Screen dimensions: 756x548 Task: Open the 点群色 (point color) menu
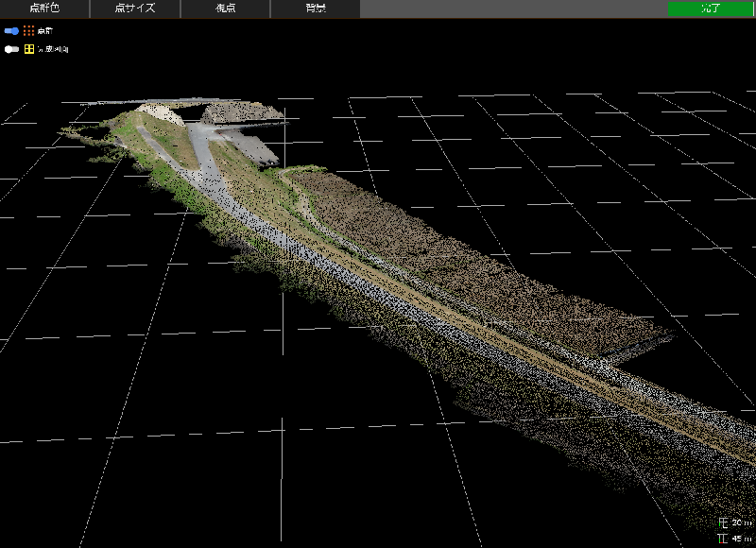point(44,9)
